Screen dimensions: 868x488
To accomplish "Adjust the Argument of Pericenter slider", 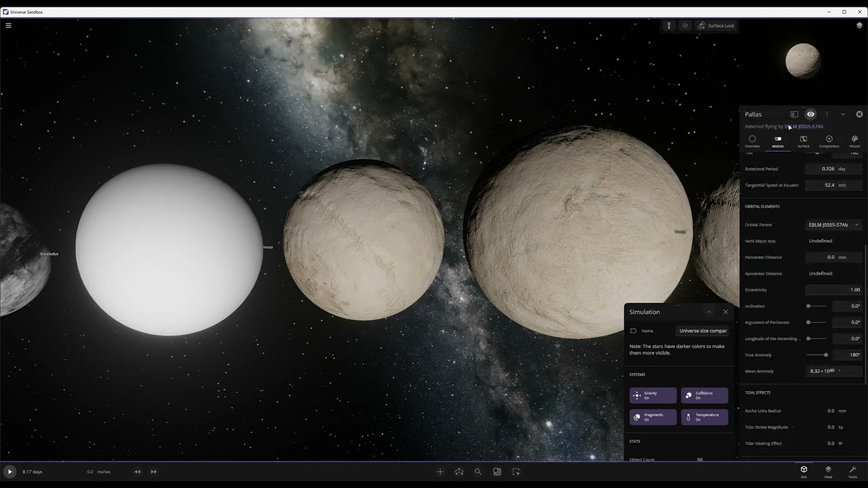I will pos(816,322).
